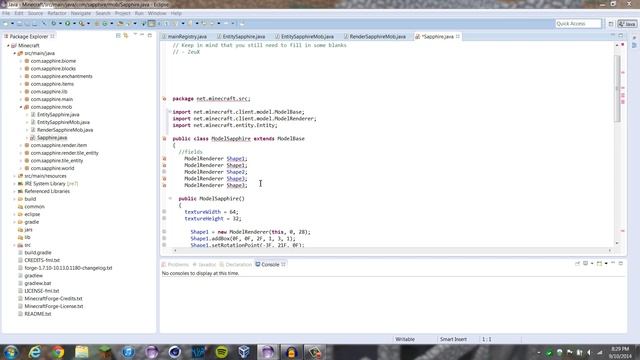Select gradlew.bat file
This screenshot has height=360, width=640.
tap(38, 283)
